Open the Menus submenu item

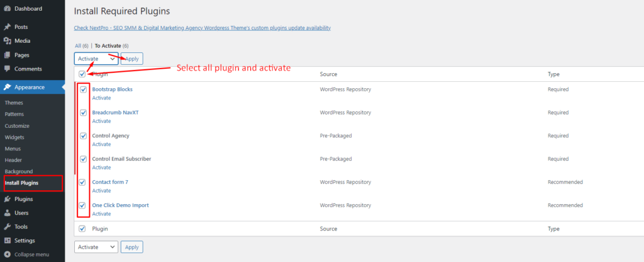13,149
